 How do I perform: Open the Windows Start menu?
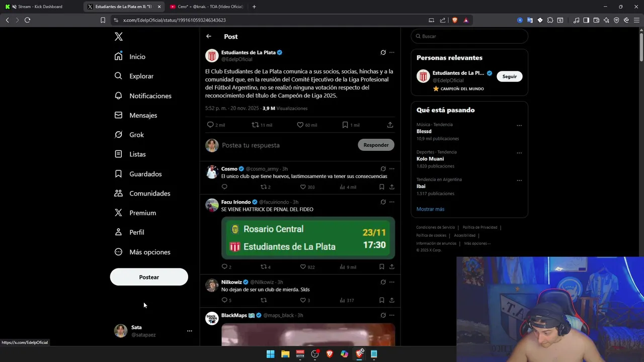tap(270, 354)
